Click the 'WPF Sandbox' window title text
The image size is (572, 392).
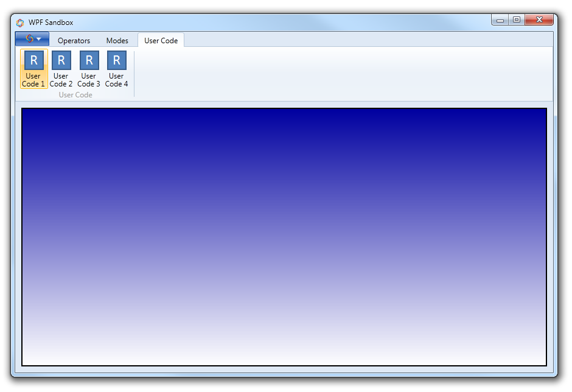(51, 23)
